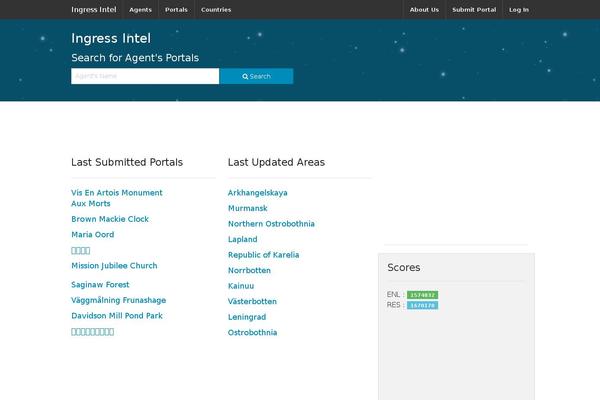Open the Brown Mackie Clock portal
Image resolution: width=600 pixels, height=400 pixels.
110,219
